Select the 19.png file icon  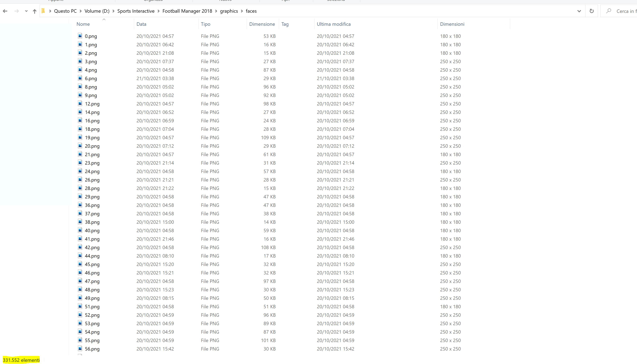80,137
